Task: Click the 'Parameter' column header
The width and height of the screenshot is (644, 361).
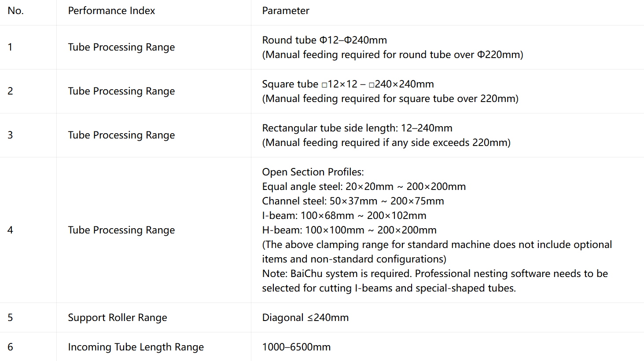Action: pyautogui.click(x=286, y=11)
